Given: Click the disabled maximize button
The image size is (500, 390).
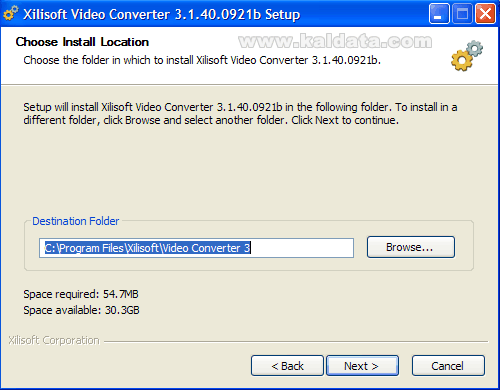Looking at the screenshot, I should [462, 14].
